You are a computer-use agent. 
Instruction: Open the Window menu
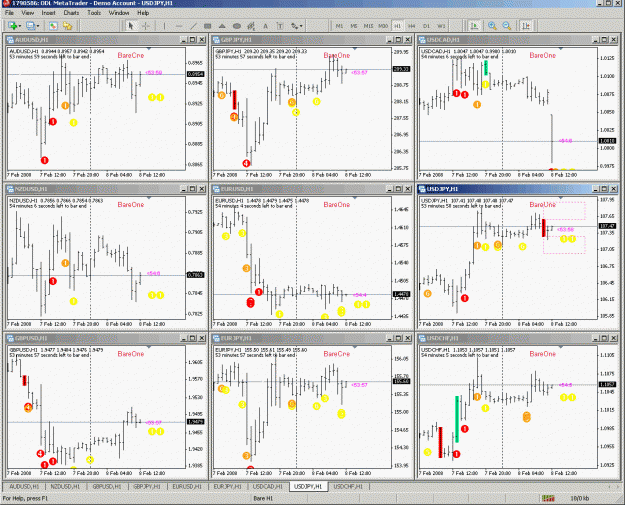point(119,13)
